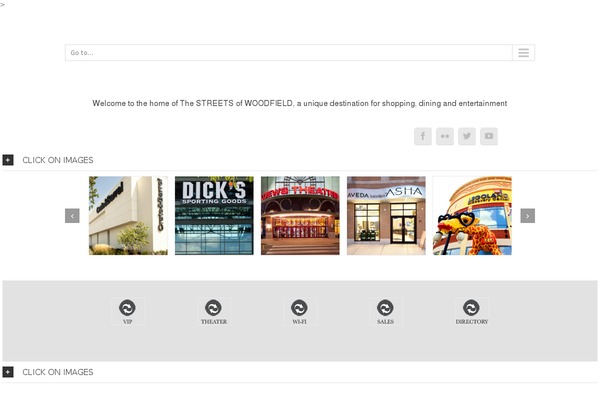Click the carousel next arrow
600x400 pixels.
pos(528,216)
